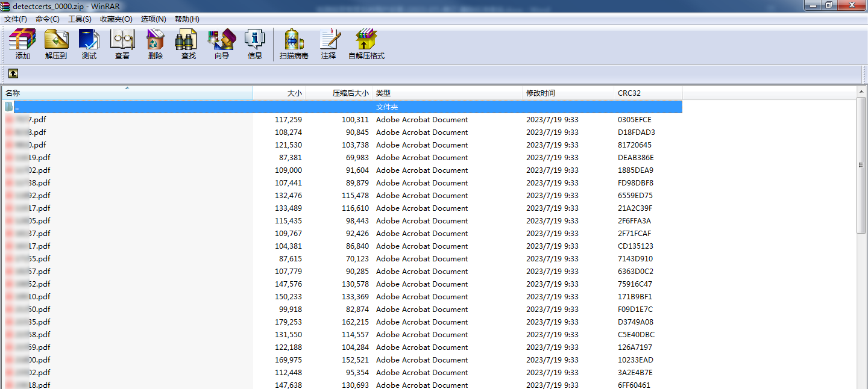Open the 文件(F) menu
868x389 pixels.
tap(16, 19)
